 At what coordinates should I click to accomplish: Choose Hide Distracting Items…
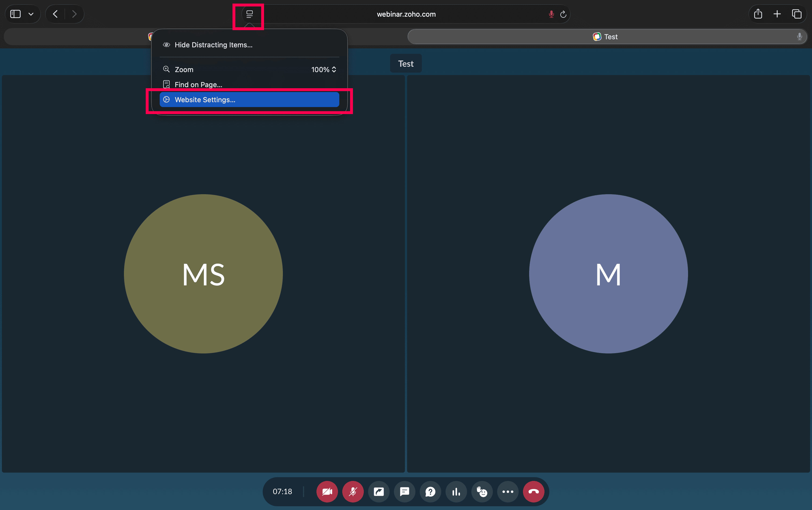(x=250, y=45)
